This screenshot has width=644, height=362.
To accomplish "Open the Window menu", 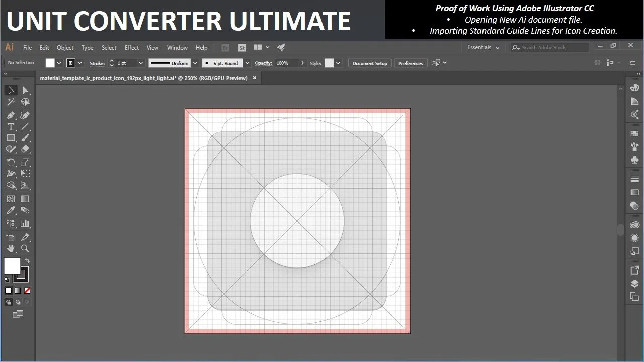I will tap(177, 48).
